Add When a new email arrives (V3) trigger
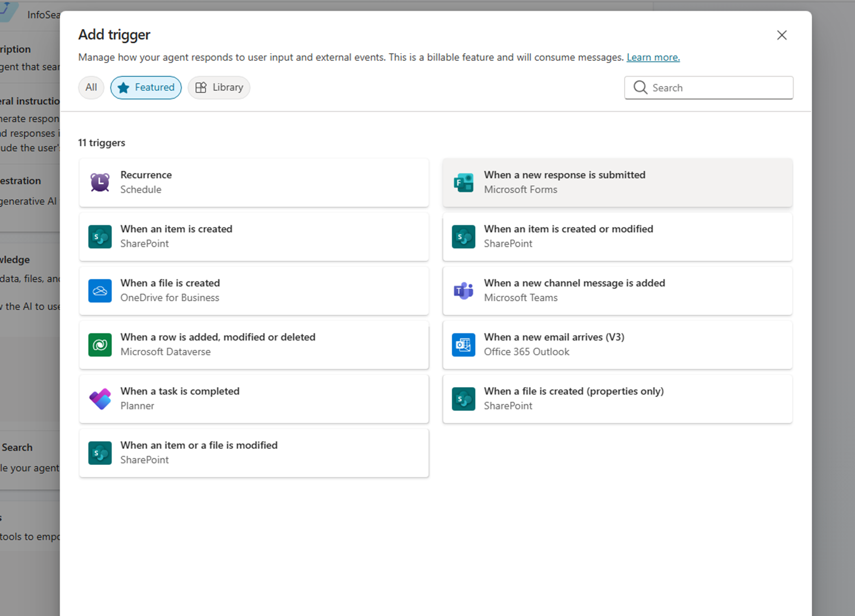The width and height of the screenshot is (855, 616). pyautogui.click(x=617, y=345)
